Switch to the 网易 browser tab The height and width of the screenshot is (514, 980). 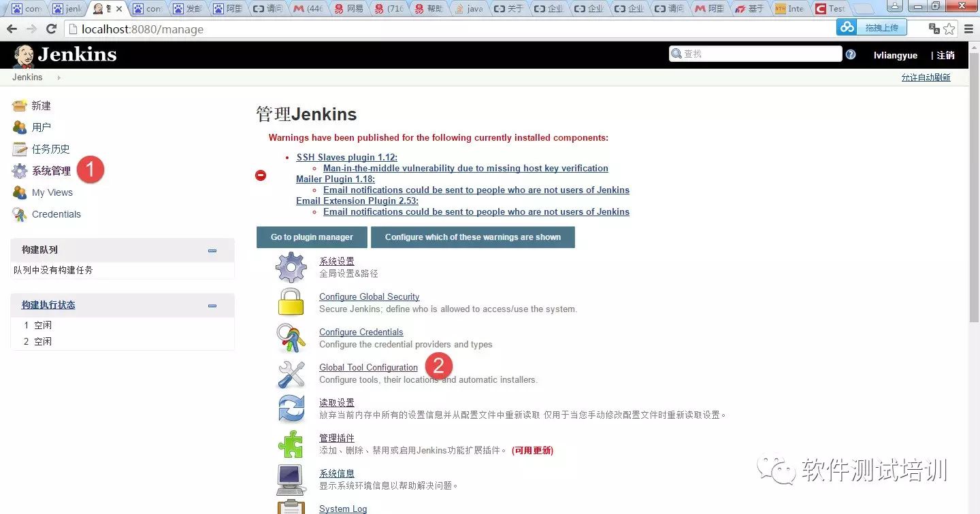click(x=349, y=9)
